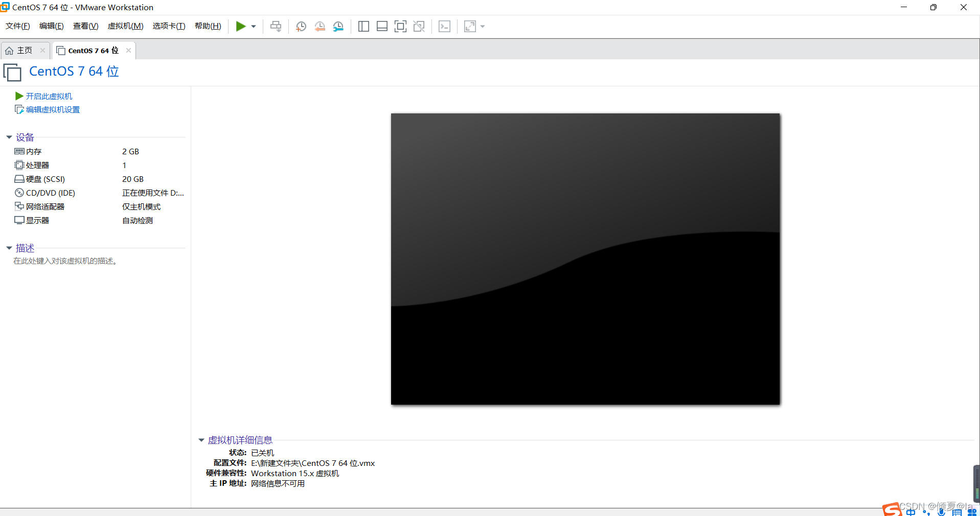Select the 显示器 device row
The width and height of the screenshot is (980, 516).
coord(99,220)
